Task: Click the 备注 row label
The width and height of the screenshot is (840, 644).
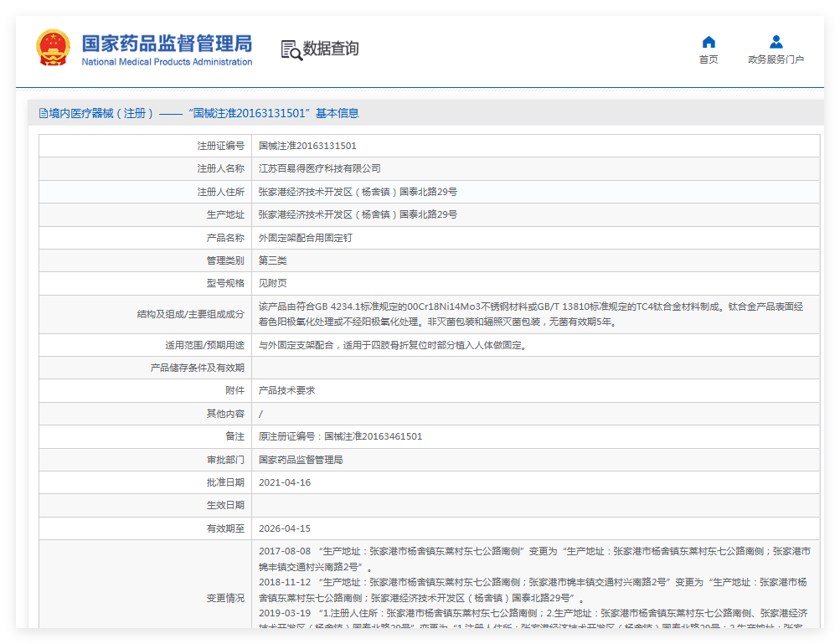Action: pyautogui.click(x=234, y=436)
